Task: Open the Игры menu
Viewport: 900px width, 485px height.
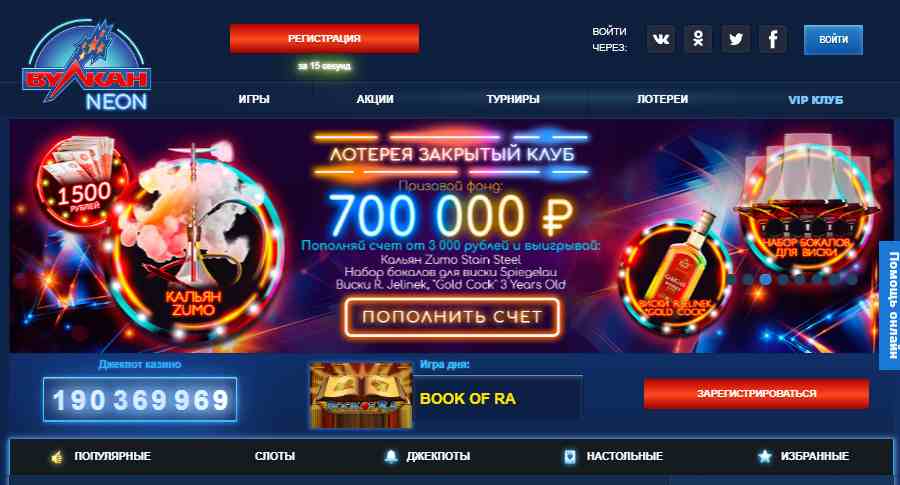Action: (254, 99)
